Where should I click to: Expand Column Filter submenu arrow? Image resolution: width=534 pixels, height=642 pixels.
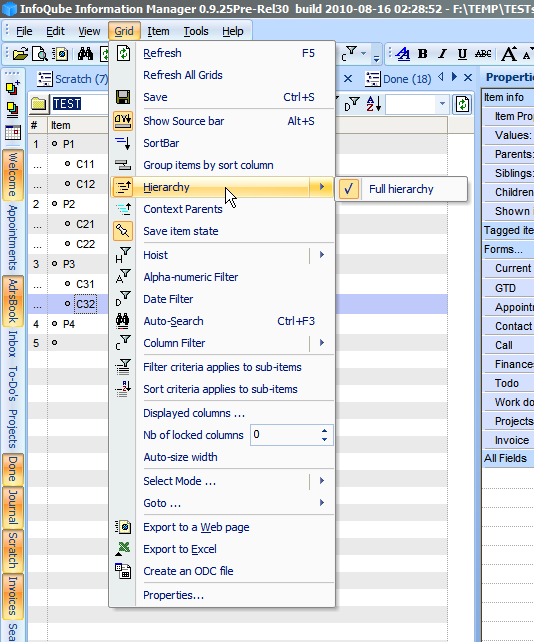[x=322, y=343]
